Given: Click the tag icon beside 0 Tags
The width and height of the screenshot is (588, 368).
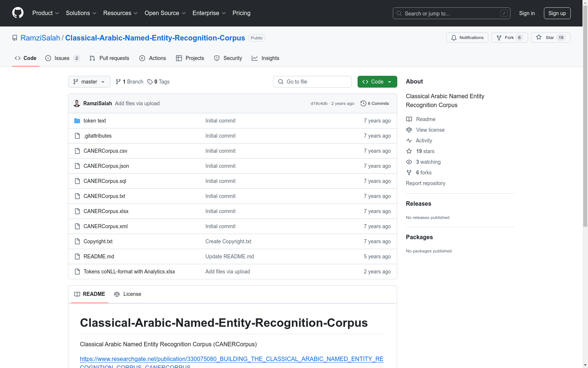Looking at the screenshot, I should click(150, 82).
